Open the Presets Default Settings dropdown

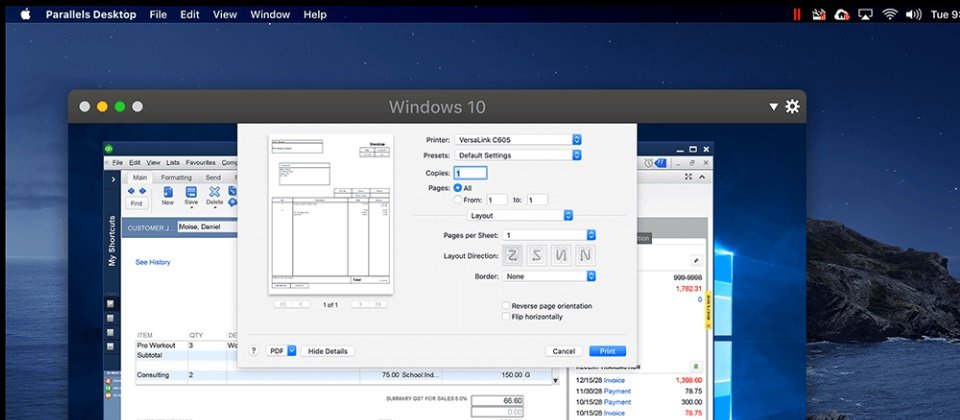517,156
